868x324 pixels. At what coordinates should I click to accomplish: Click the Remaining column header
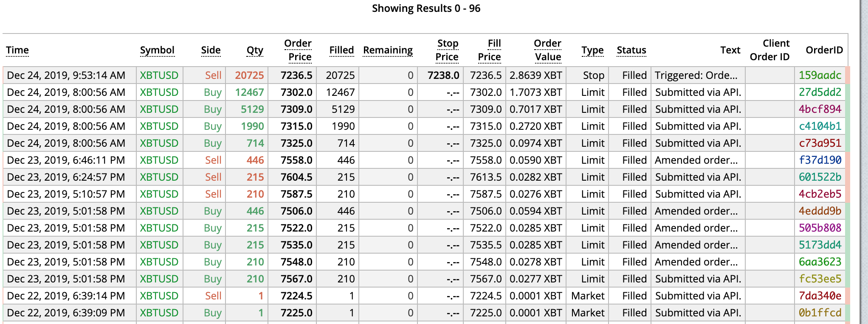(x=388, y=50)
